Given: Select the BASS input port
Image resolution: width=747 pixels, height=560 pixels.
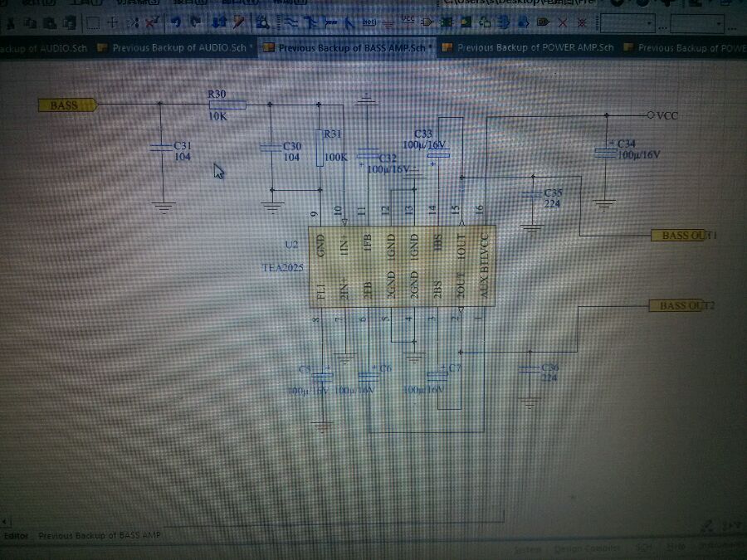Looking at the screenshot, I should click(x=68, y=105).
